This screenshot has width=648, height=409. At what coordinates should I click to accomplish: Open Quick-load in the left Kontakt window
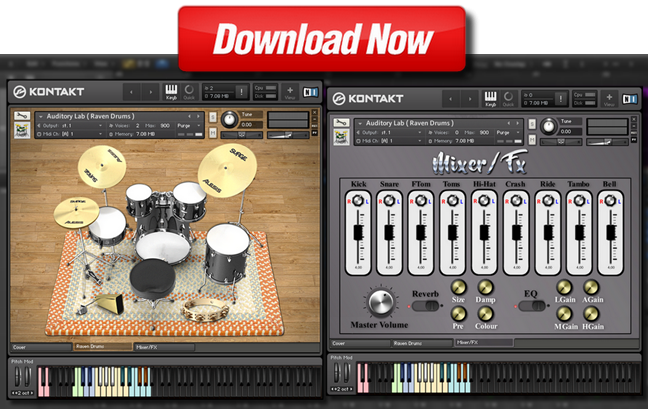click(x=189, y=92)
